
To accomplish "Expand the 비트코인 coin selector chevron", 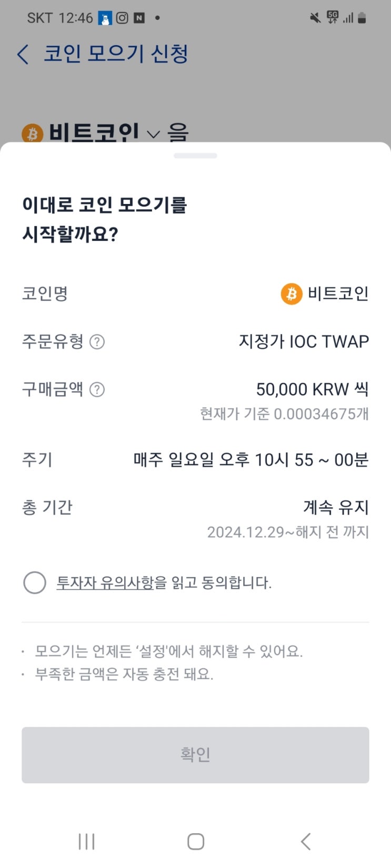I will click(x=153, y=135).
